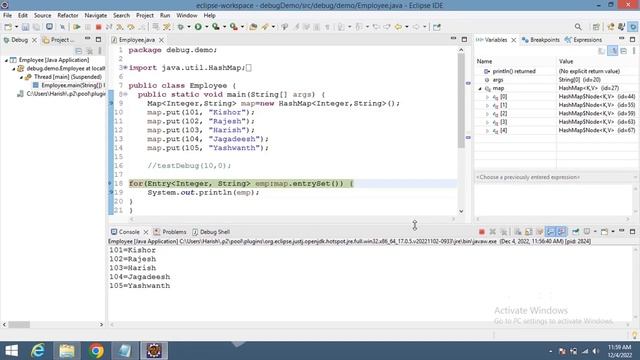Switch to the Project Explorer tab

59,40
